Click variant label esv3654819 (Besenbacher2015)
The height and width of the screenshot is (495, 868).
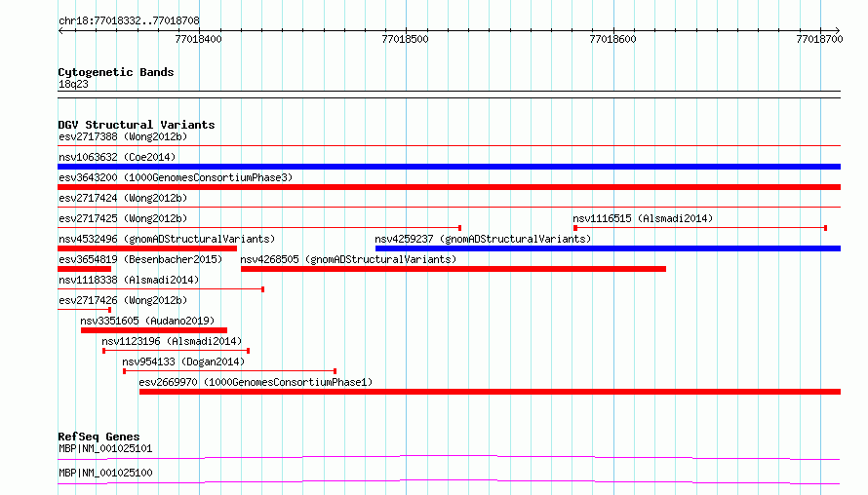pyautogui.click(x=140, y=259)
